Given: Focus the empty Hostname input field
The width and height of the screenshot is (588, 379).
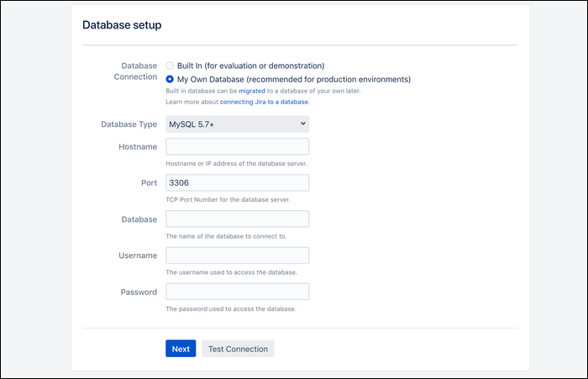Looking at the screenshot, I should click(x=238, y=147).
